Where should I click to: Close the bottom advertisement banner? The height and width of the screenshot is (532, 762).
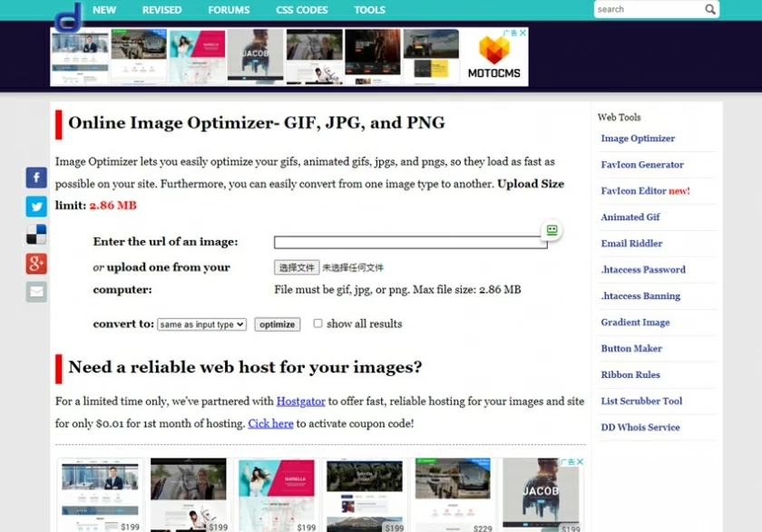point(580,461)
